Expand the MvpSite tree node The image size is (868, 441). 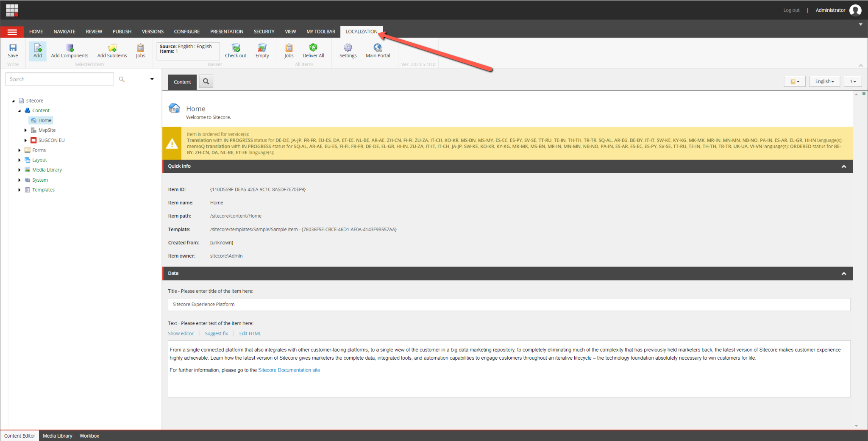pos(26,130)
